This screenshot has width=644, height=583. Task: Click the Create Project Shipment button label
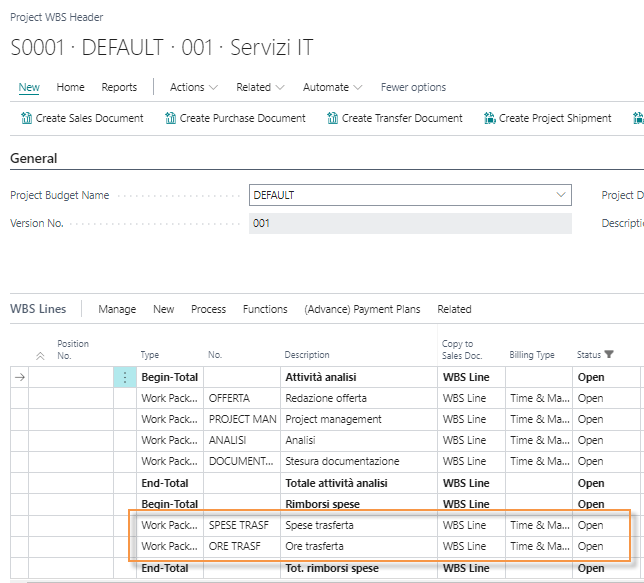pyautogui.click(x=555, y=118)
